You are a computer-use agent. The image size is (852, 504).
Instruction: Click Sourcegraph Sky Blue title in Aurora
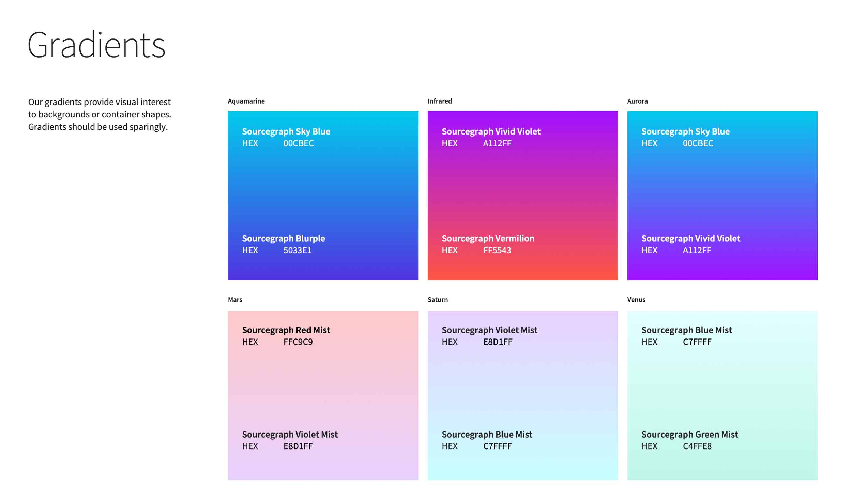(x=685, y=131)
